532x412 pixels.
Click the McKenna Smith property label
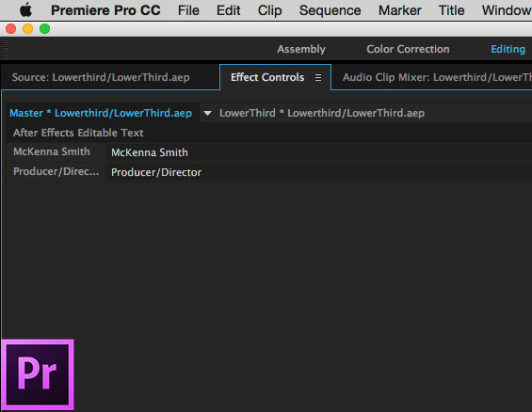(x=52, y=151)
